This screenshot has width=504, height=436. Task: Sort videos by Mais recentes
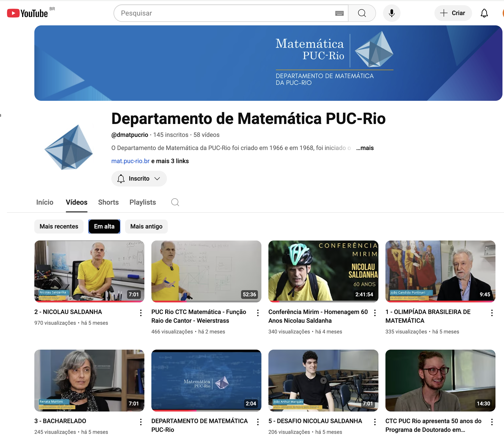(x=59, y=226)
